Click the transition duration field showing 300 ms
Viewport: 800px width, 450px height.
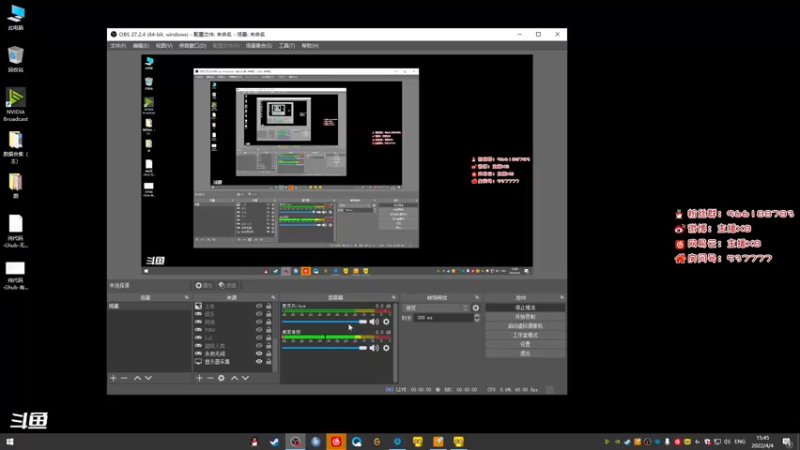pyautogui.click(x=443, y=318)
